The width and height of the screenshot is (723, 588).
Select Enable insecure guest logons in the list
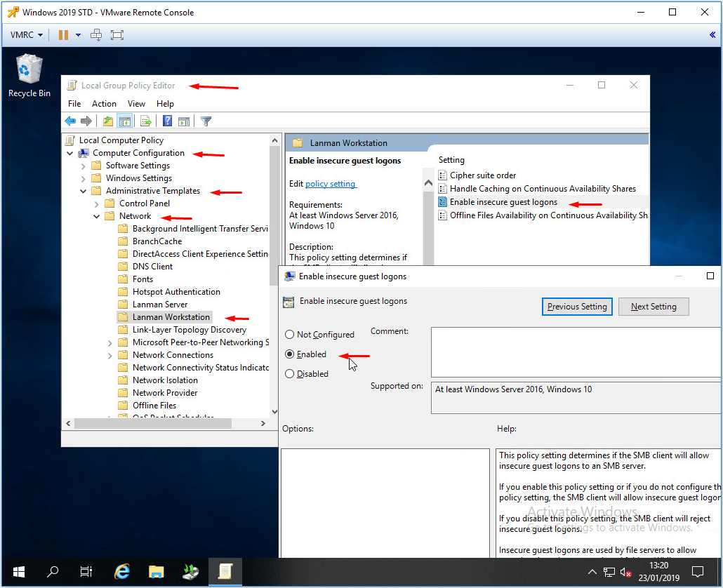click(503, 202)
